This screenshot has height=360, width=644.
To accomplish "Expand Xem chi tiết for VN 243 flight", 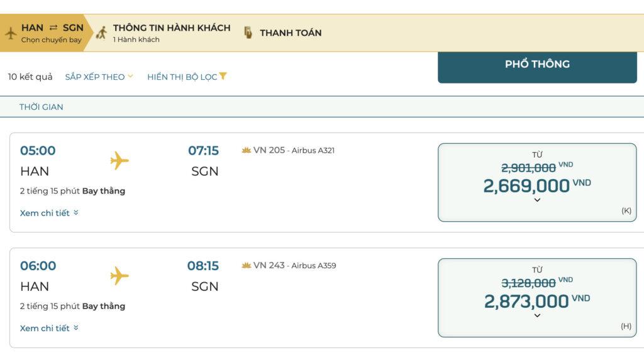I will [x=49, y=329].
